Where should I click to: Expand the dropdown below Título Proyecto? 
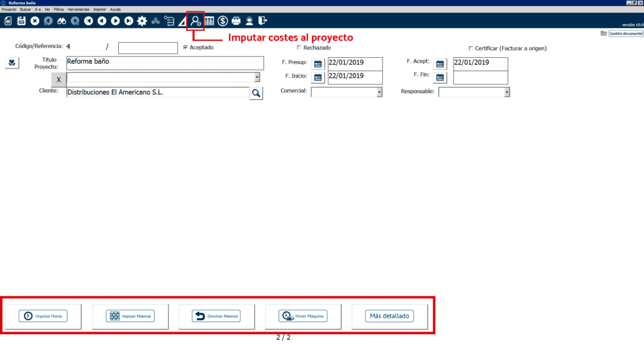click(x=257, y=77)
